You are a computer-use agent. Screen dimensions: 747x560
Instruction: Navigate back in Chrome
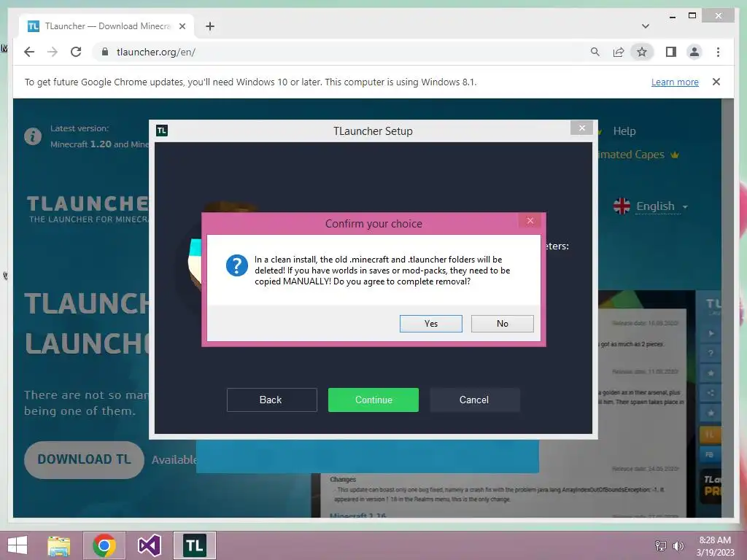click(x=29, y=52)
